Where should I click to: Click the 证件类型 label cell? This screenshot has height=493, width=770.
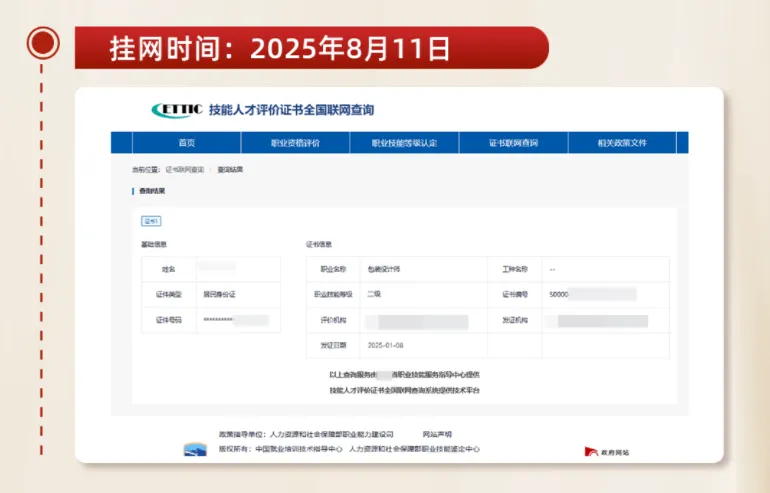point(169,295)
